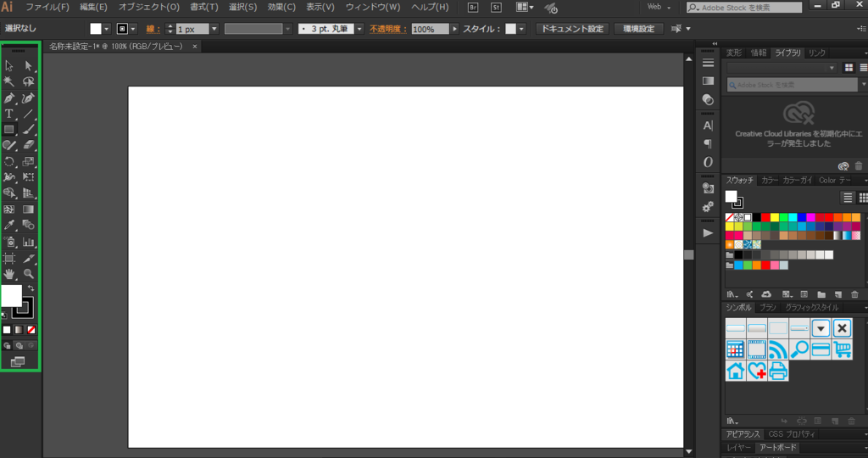Select the Magic Wand tool
868x458 pixels.
coord(9,82)
